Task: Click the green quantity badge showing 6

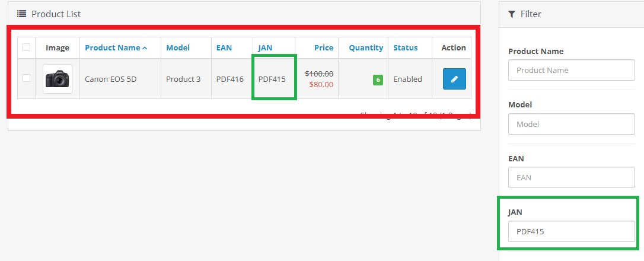Action: (x=377, y=79)
